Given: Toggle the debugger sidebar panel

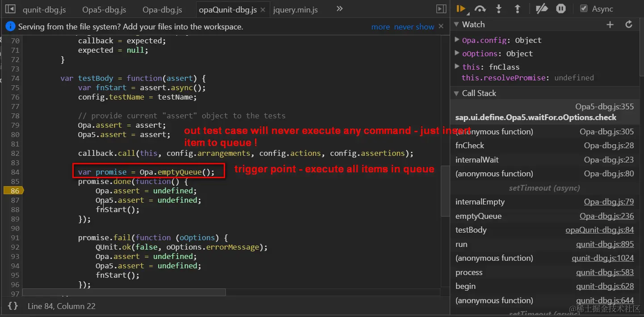Looking at the screenshot, I should 441,9.
